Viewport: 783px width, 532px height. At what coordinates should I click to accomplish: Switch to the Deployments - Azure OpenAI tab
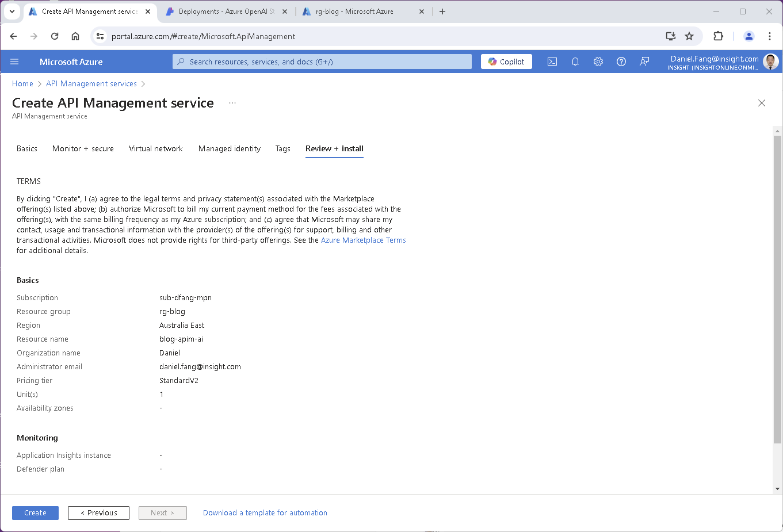[x=226, y=12]
